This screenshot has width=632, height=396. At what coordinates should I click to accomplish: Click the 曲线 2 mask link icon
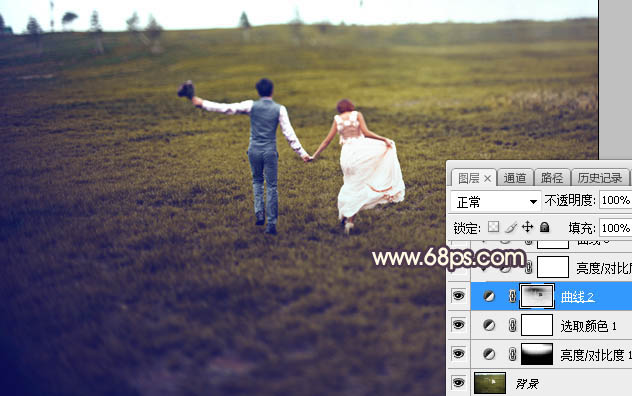click(512, 296)
